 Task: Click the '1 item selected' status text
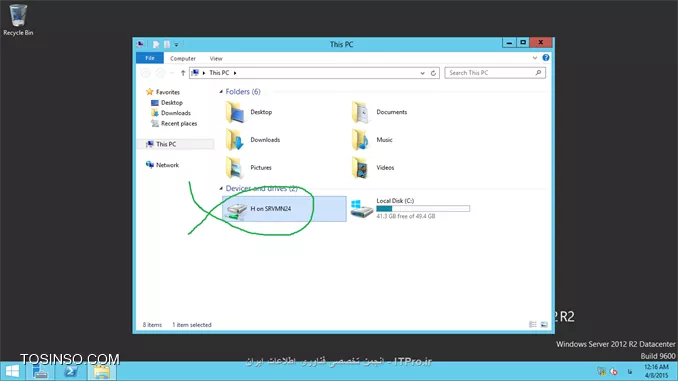pyautogui.click(x=192, y=325)
